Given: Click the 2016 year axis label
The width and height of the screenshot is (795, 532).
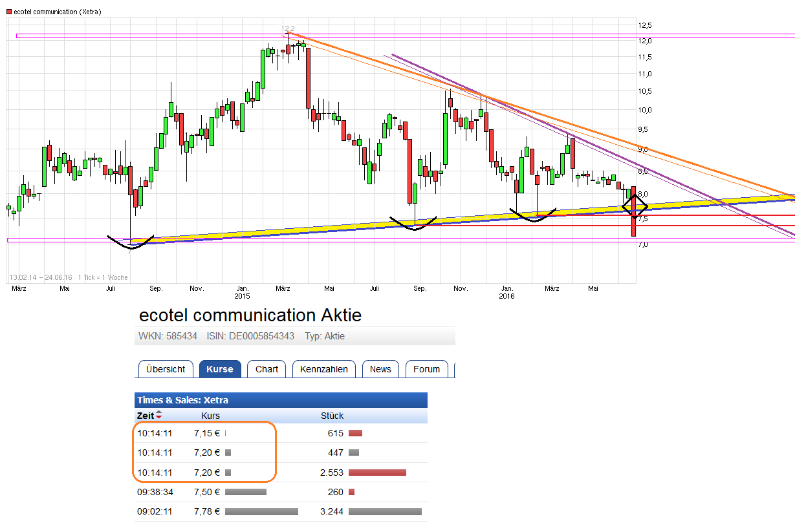Looking at the screenshot, I should pyautogui.click(x=506, y=297).
